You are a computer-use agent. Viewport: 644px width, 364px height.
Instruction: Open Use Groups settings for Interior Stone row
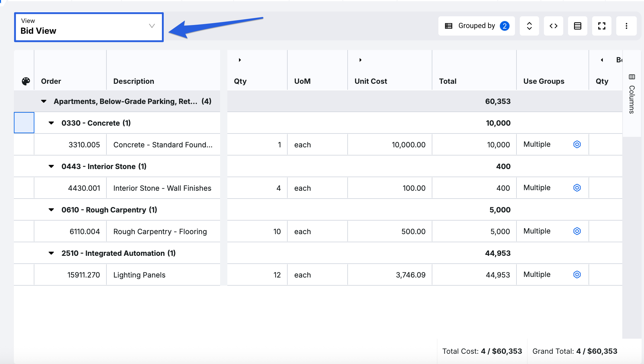tap(577, 188)
